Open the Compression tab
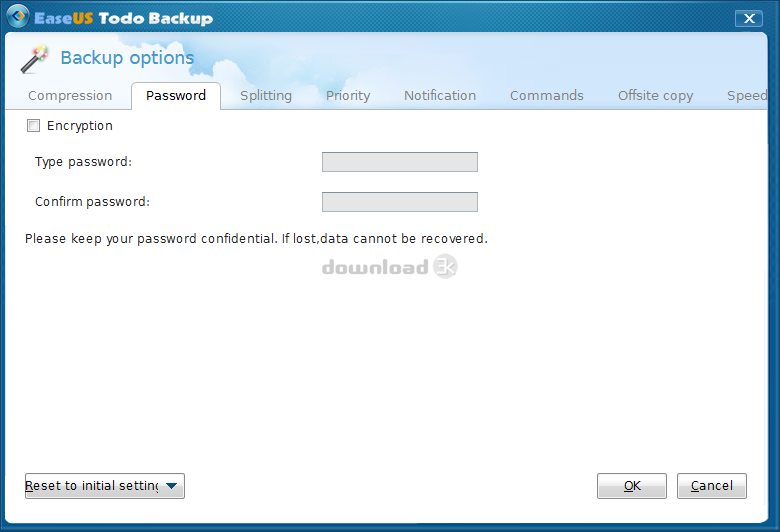Viewport: 780px width, 532px height. click(x=70, y=96)
